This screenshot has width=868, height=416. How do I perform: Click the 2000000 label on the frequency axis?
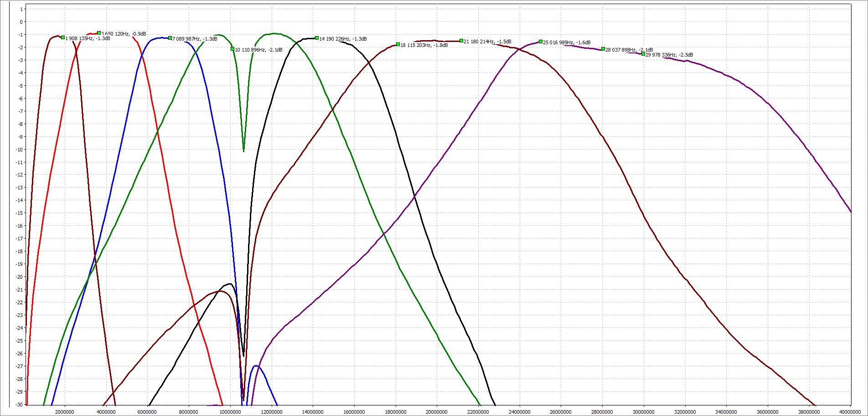click(65, 412)
